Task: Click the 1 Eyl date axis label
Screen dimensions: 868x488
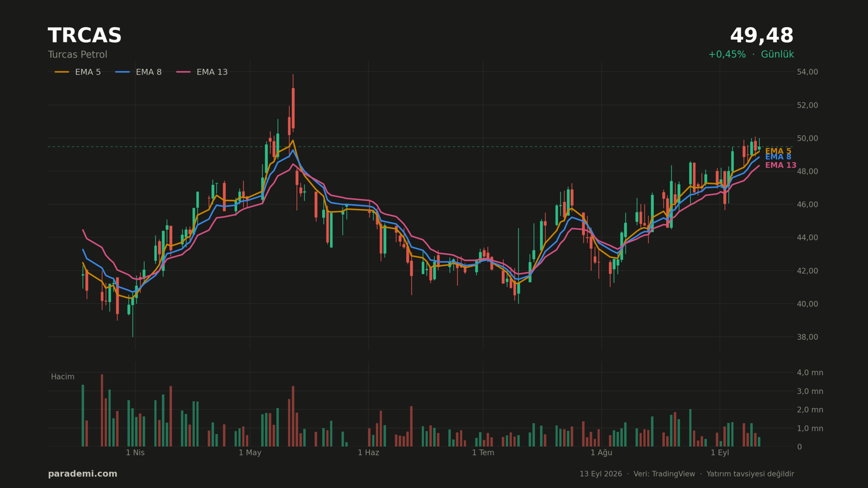Action: (720, 453)
